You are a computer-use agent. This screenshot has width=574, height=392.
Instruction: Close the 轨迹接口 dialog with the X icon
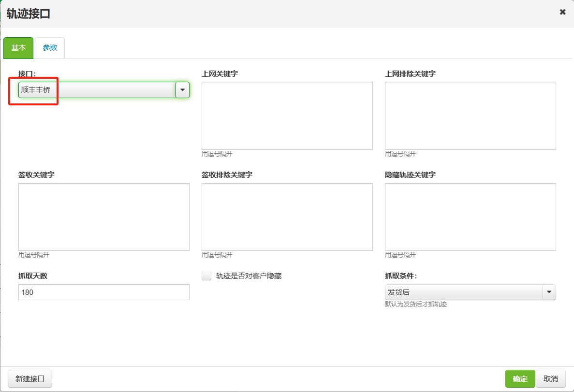point(563,12)
